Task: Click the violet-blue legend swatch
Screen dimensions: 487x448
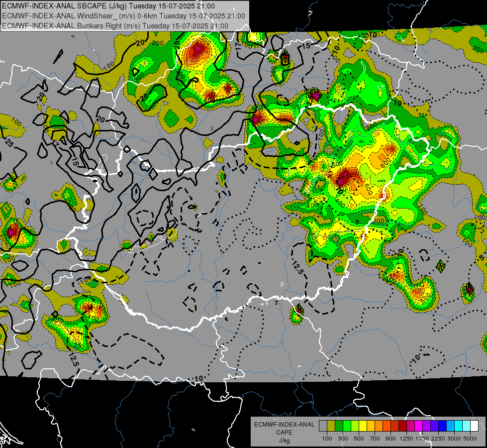Action: (x=434, y=426)
